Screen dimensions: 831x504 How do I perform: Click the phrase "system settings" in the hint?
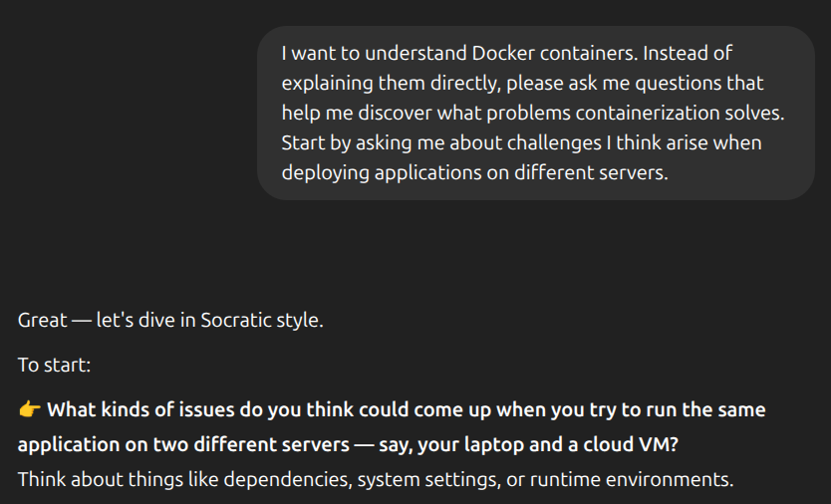tap(425, 480)
